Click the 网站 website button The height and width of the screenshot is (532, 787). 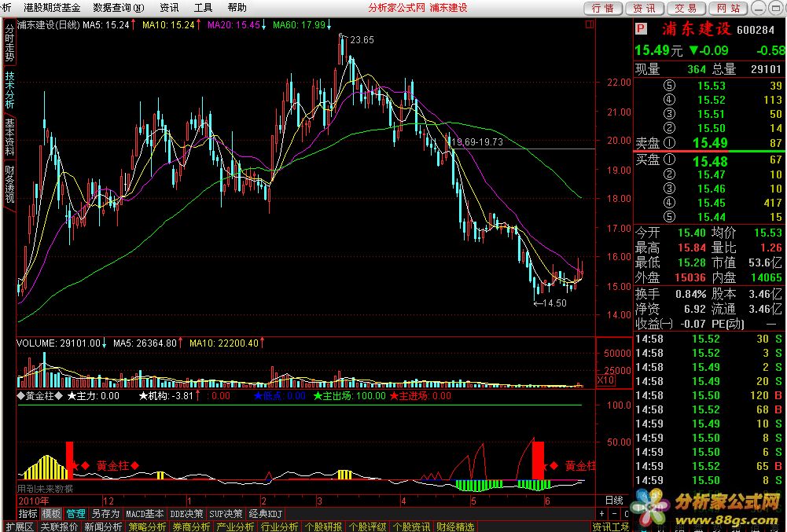click(728, 8)
